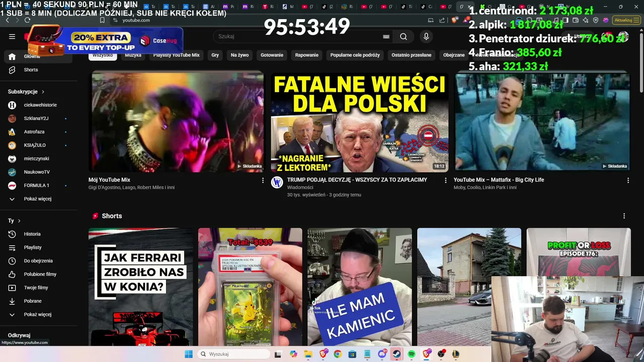Select the Na żywo filter chip
The image size is (644, 362).
(x=240, y=55)
